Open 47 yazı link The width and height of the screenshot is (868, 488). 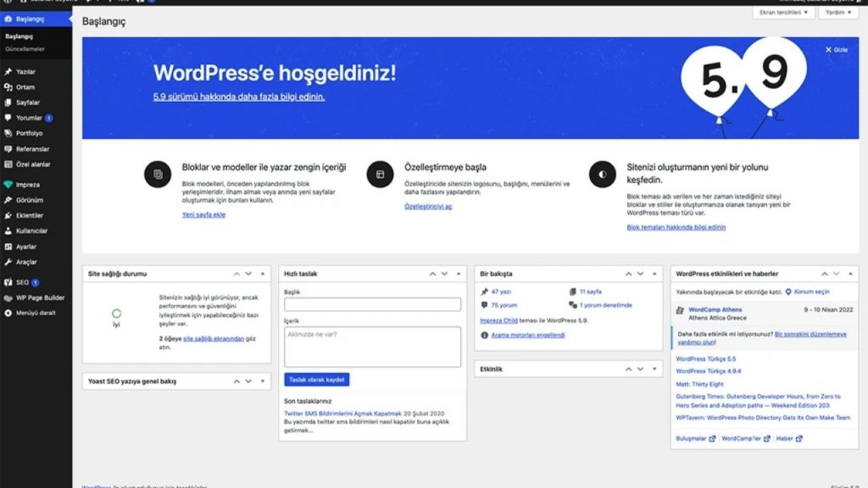[501, 291]
